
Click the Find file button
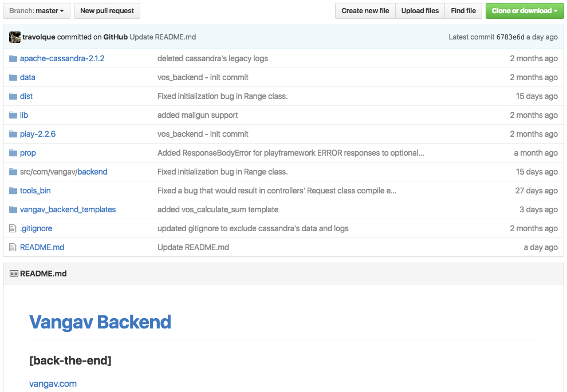[463, 10]
